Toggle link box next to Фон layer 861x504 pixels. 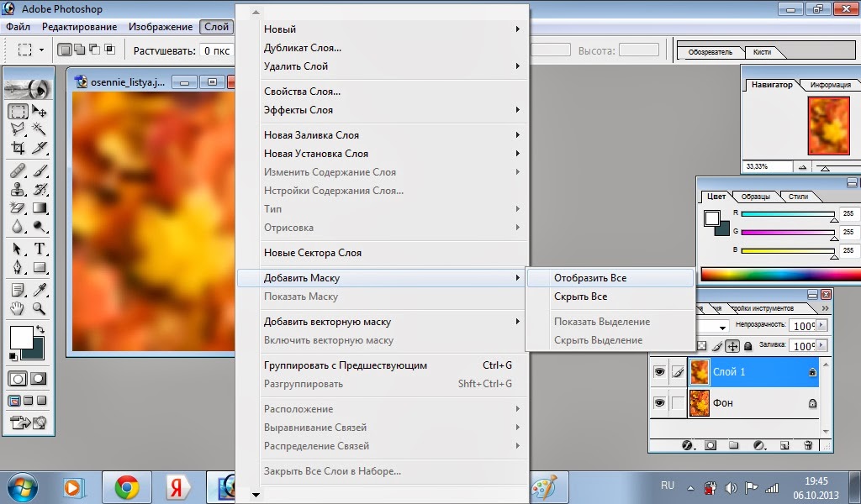pyautogui.click(x=679, y=403)
